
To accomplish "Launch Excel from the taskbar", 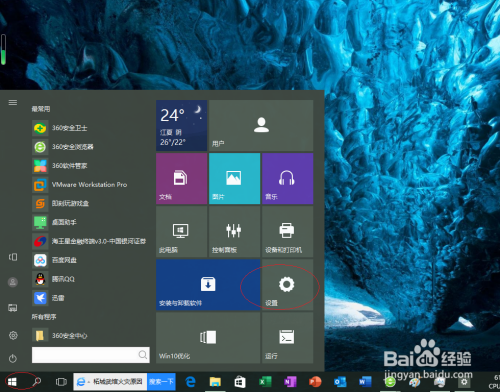I will (265, 382).
